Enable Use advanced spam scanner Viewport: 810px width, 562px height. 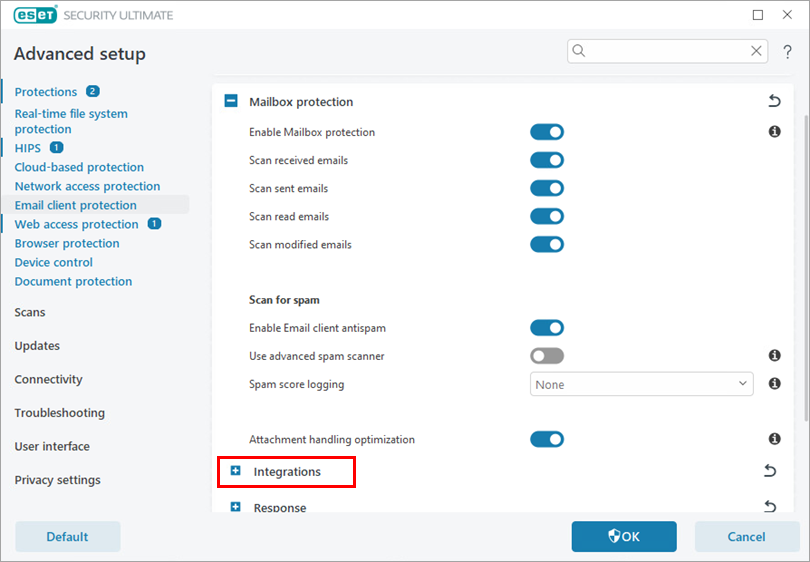pos(547,356)
